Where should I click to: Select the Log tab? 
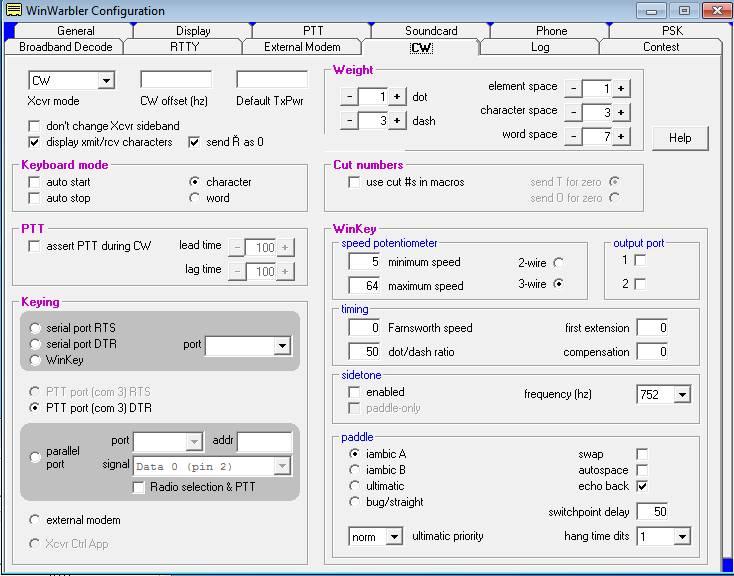point(540,47)
